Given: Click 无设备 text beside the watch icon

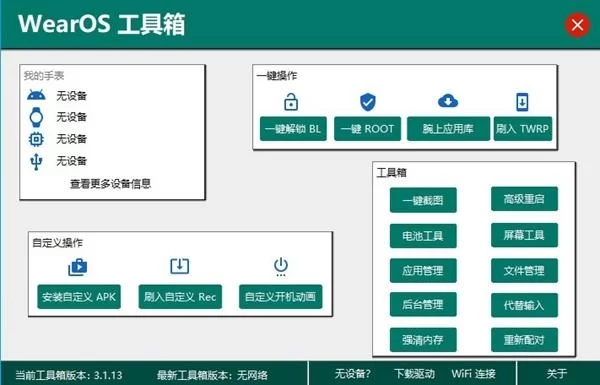Looking at the screenshot, I should click(x=72, y=117).
